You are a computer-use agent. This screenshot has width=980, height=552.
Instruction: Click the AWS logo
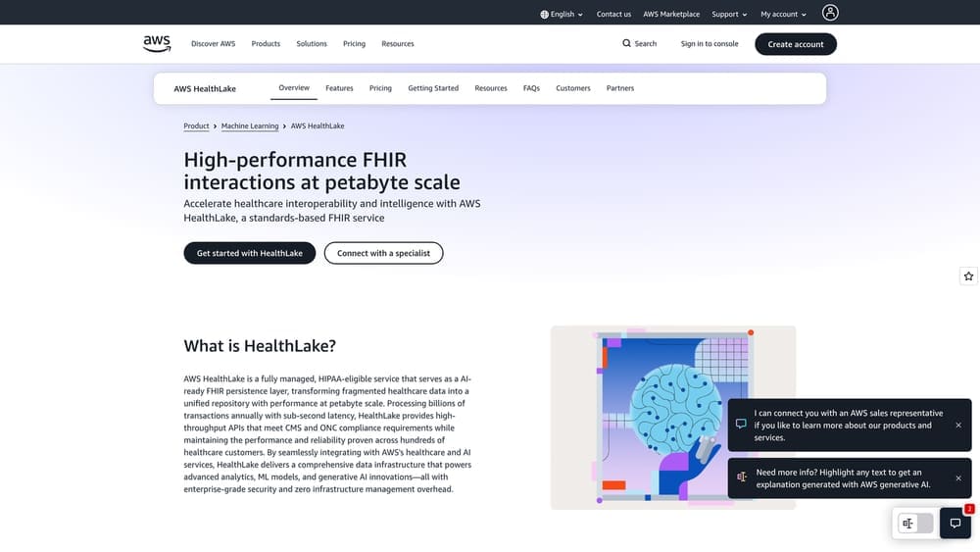click(x=156, y=44)
